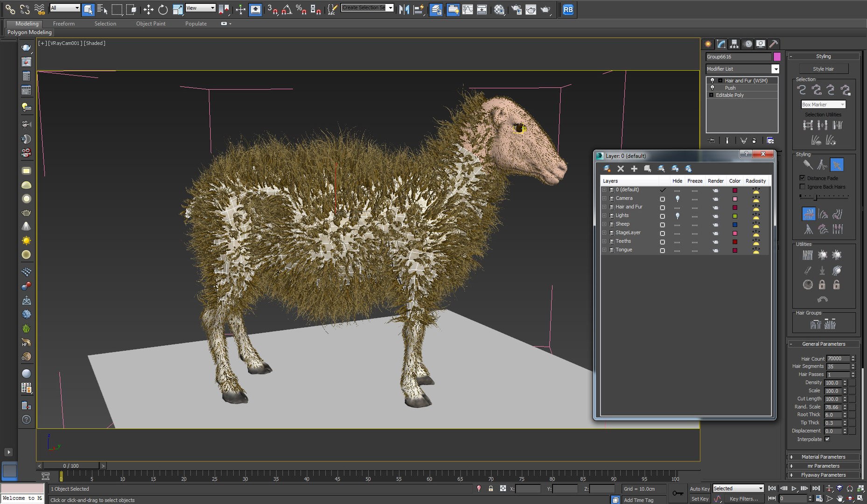The width and height of the screenshot is (867, 504).
Task: Open the View reference coordinate dropdown
Action: coord(200,8)
